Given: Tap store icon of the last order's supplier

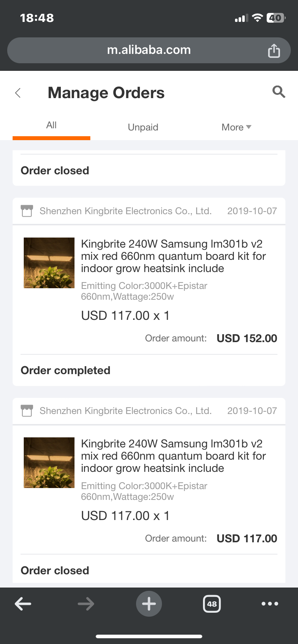Looking at the screenshot, I should [27, 411].
